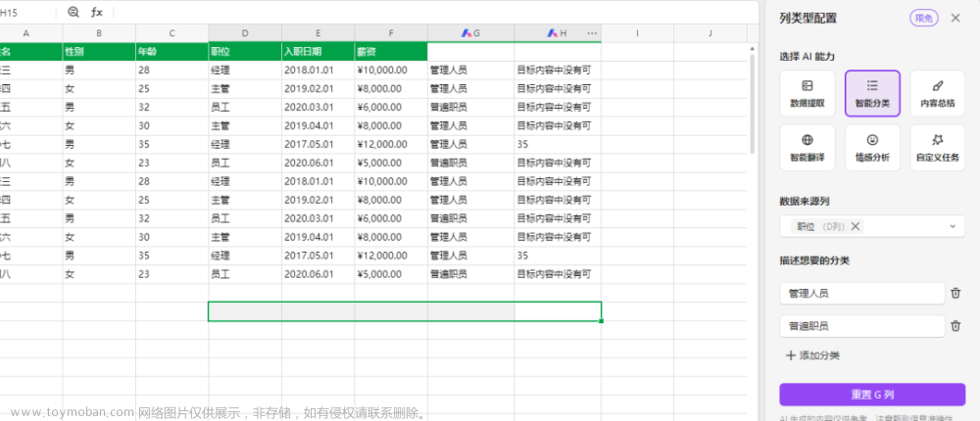The height and width of the screenshot is (421, 980).
Task: Select column I header
Action: point(638,33)
